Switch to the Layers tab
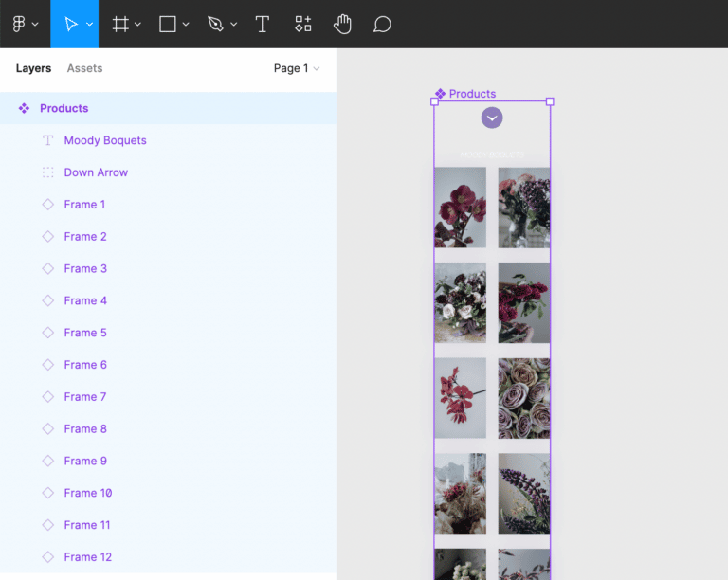The width and height of the screenshot is (728, 580). 33,68
